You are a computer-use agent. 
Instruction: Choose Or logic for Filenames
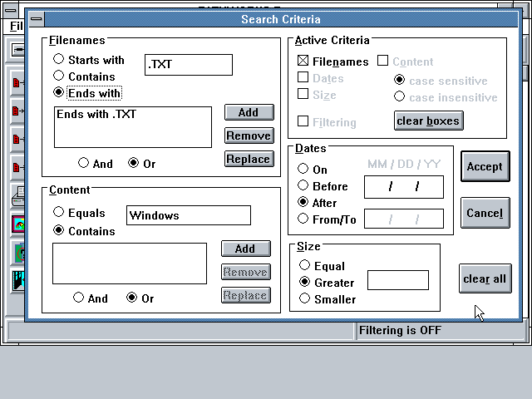tap(142, 164)
